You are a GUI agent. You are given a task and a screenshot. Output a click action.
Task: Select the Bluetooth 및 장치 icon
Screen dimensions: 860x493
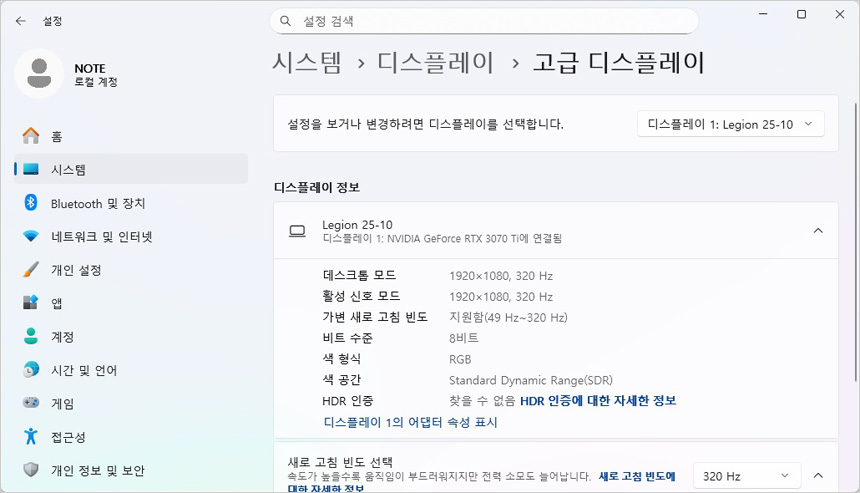click(31, 203)
